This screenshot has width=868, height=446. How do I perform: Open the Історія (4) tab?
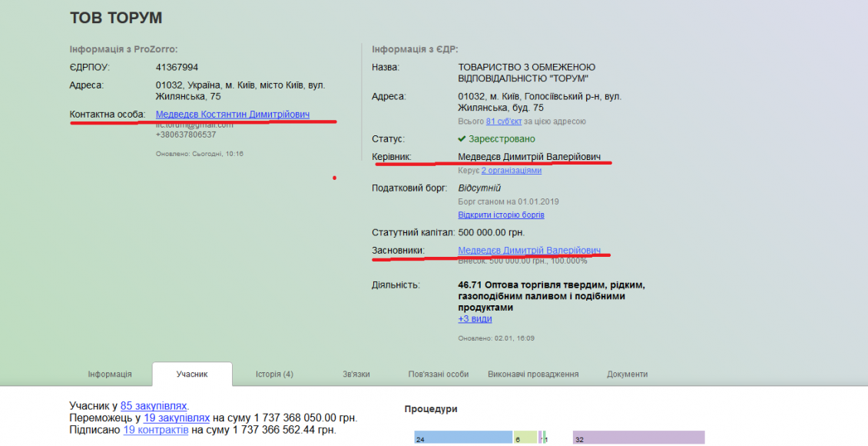point(274,374)
